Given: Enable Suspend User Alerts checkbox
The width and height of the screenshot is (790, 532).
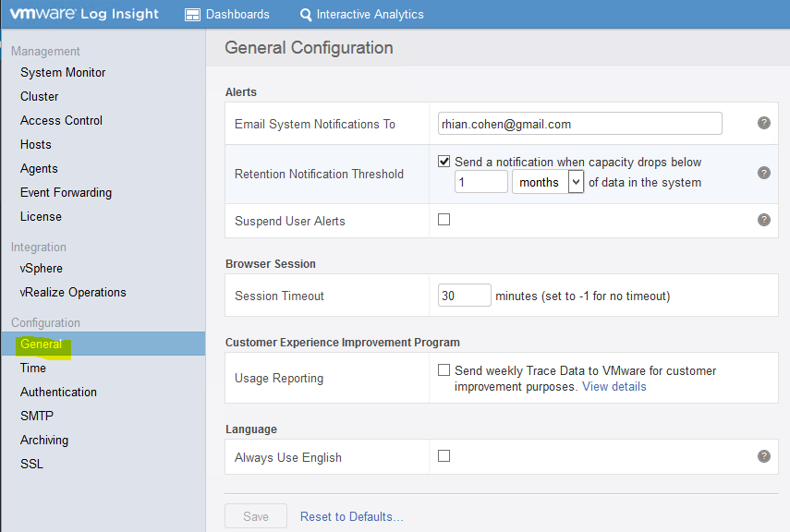Looking at the screenshot, I should (444, 219).
